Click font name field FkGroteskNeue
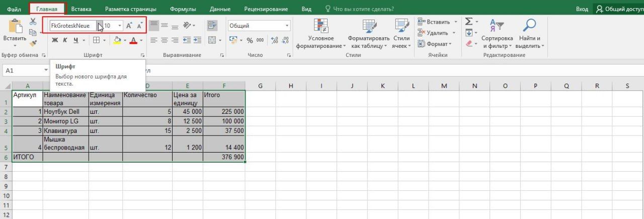 (x=73, y=25)
